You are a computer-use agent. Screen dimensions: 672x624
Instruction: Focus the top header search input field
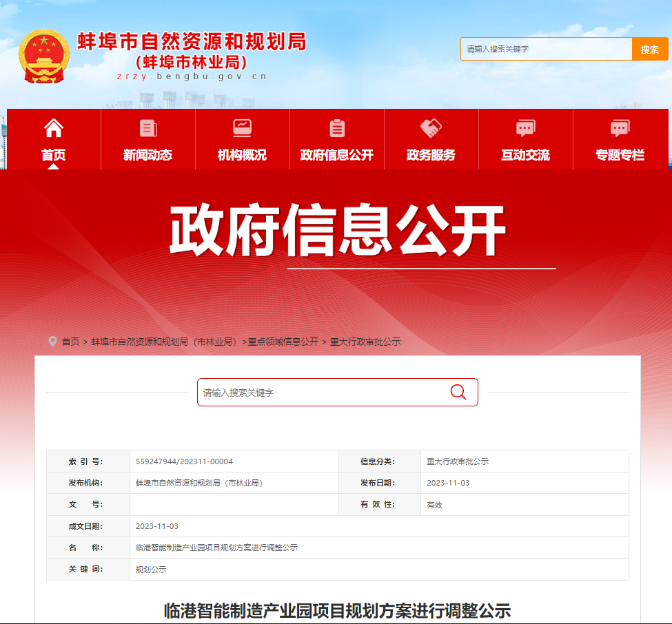(546, 49)
